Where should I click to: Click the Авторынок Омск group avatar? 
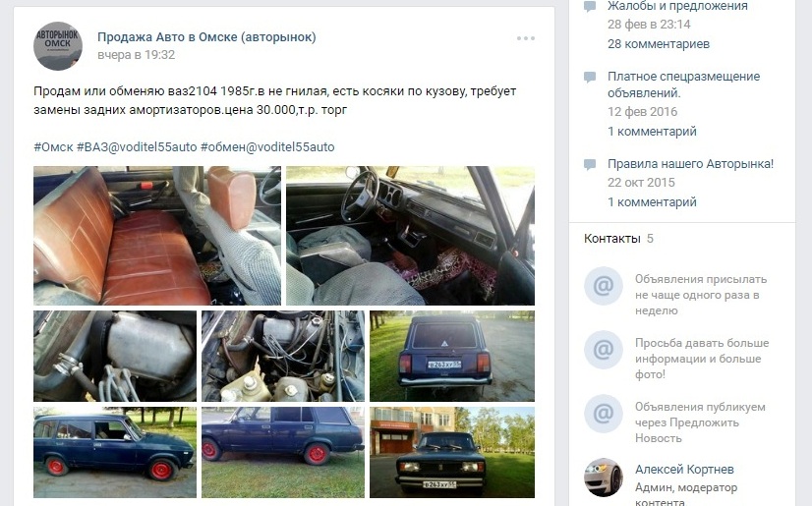pyautogui.click(x=57, y=46)
